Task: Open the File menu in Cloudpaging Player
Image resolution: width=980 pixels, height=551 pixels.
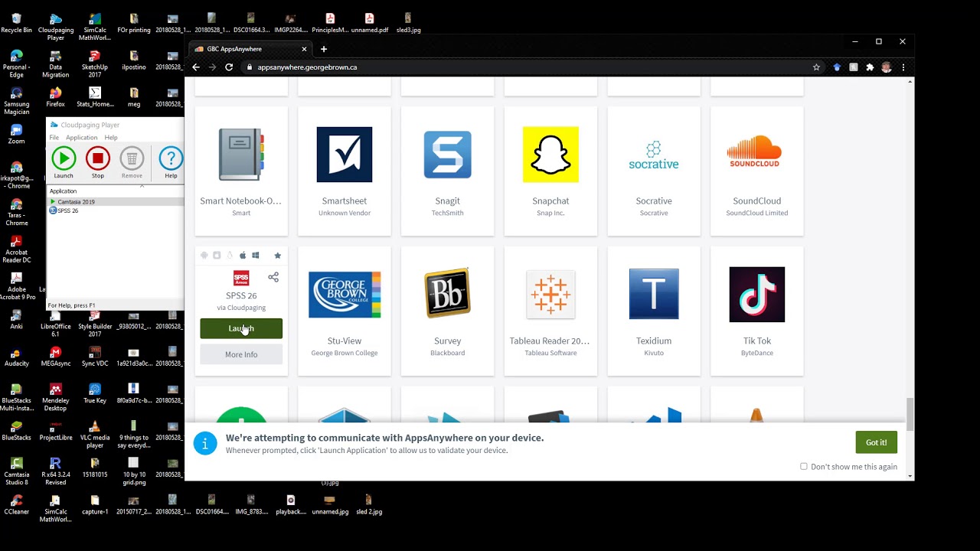Action: click(x=54, y=138)
